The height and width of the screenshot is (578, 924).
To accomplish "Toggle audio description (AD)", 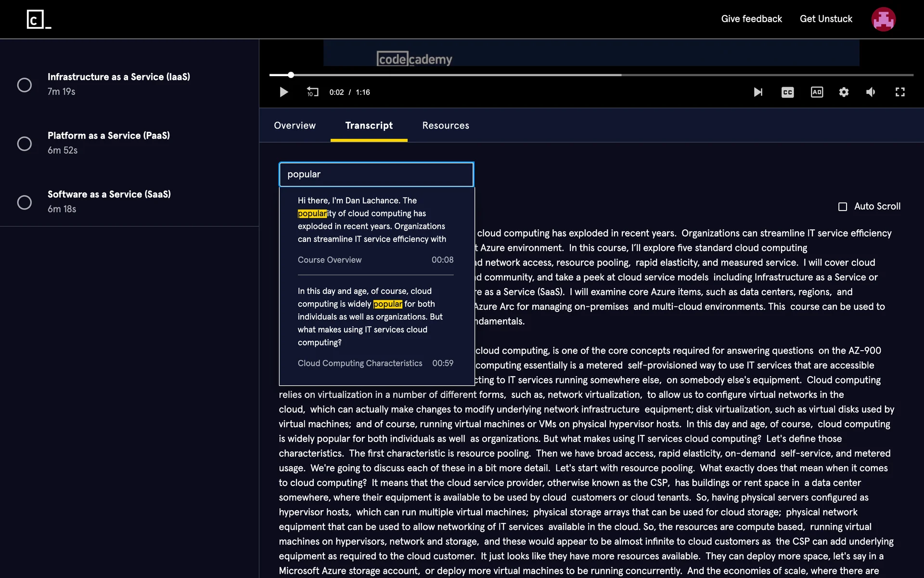I will (817, 92).
